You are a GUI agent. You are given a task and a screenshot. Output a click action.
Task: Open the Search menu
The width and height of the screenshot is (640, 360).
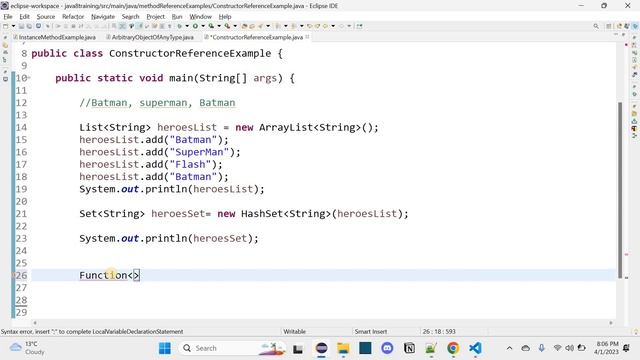pos(131,17)
